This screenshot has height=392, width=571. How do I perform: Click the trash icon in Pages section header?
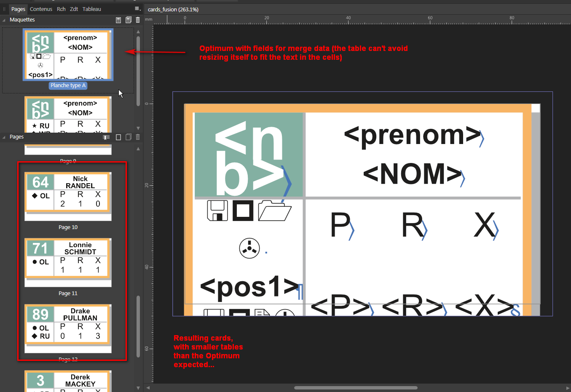coord(138,137)
